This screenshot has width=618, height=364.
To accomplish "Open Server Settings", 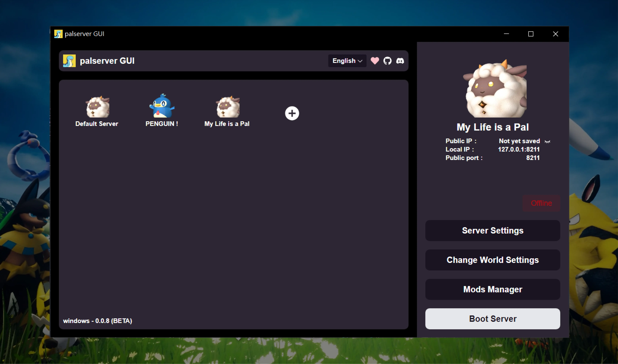I will [492, 231].
